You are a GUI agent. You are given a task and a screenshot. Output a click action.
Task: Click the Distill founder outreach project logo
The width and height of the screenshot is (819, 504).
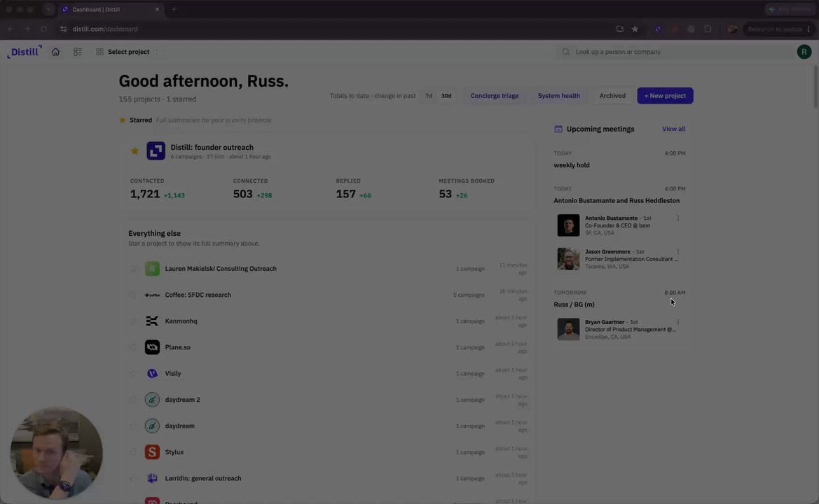[156, 150]
